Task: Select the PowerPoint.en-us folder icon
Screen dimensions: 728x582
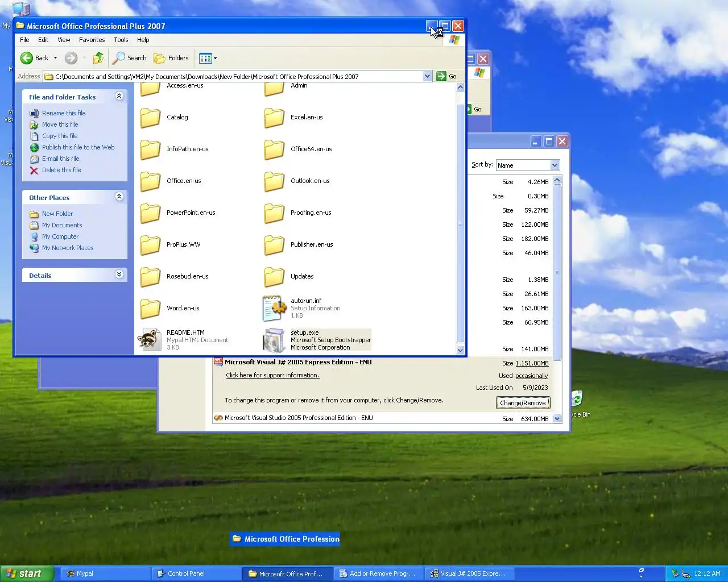Action: [150, 213]
